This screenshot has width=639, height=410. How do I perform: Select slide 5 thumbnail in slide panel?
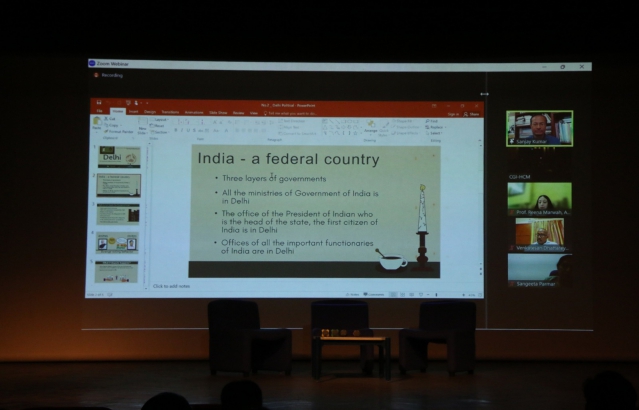(x=117, y=272)
